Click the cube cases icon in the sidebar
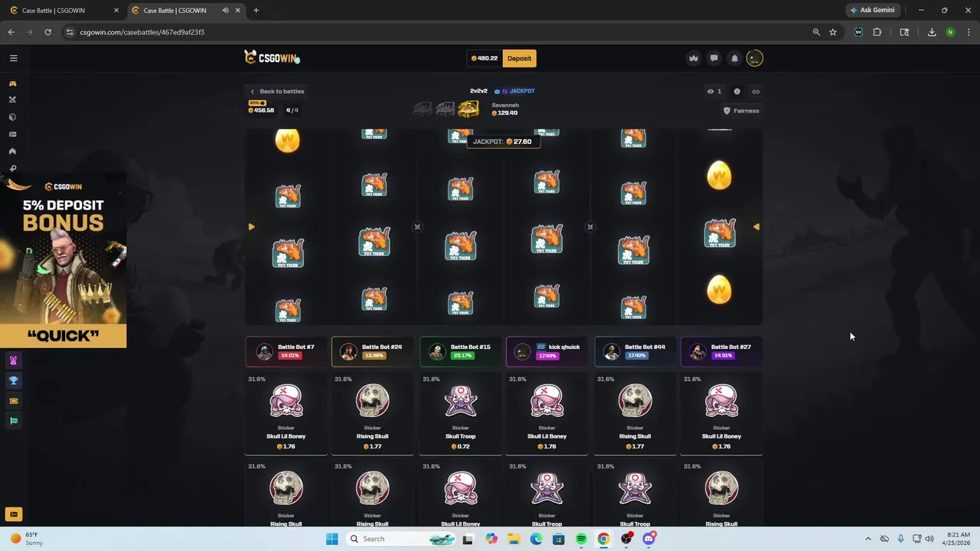The width and height of the screenshot is (980, 551). (12, 117)
